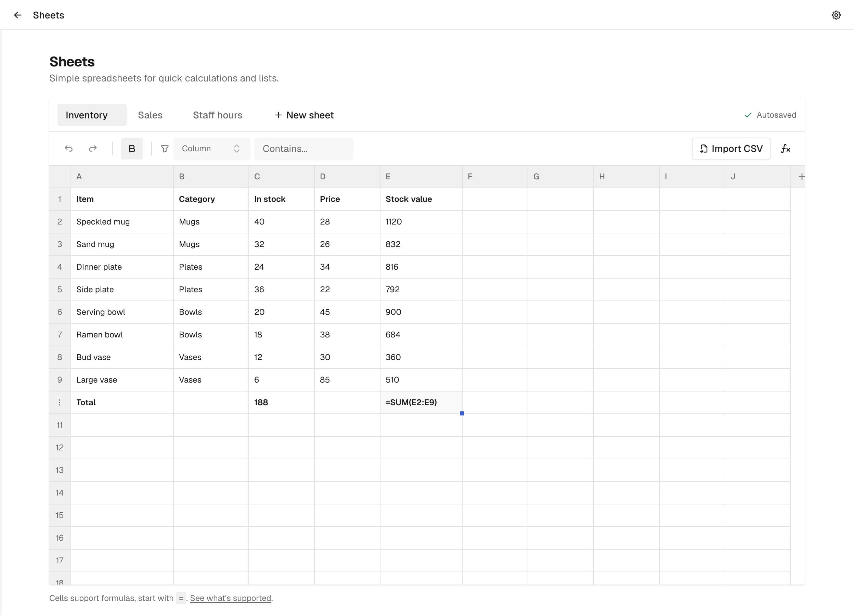854x616 pixels.
Task: Click the Item header cell
Action: (122, 199)
